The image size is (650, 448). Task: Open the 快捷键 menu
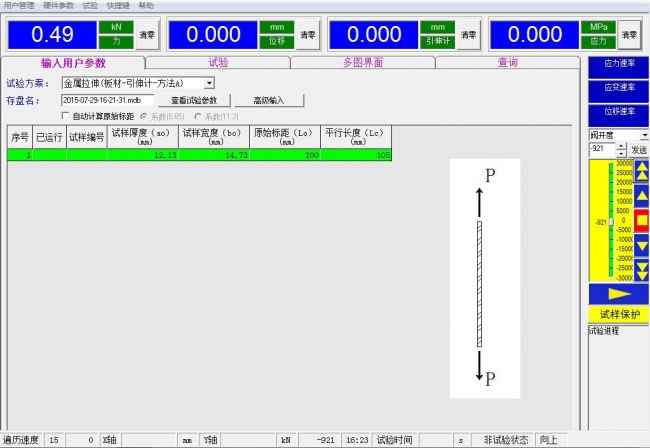coord(118,5)
